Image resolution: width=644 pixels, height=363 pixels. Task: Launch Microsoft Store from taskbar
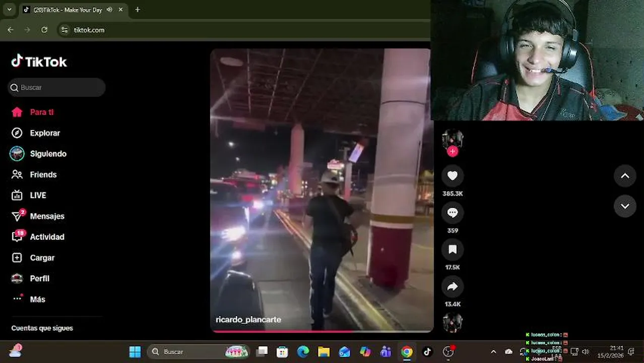(x=282, y=352)
